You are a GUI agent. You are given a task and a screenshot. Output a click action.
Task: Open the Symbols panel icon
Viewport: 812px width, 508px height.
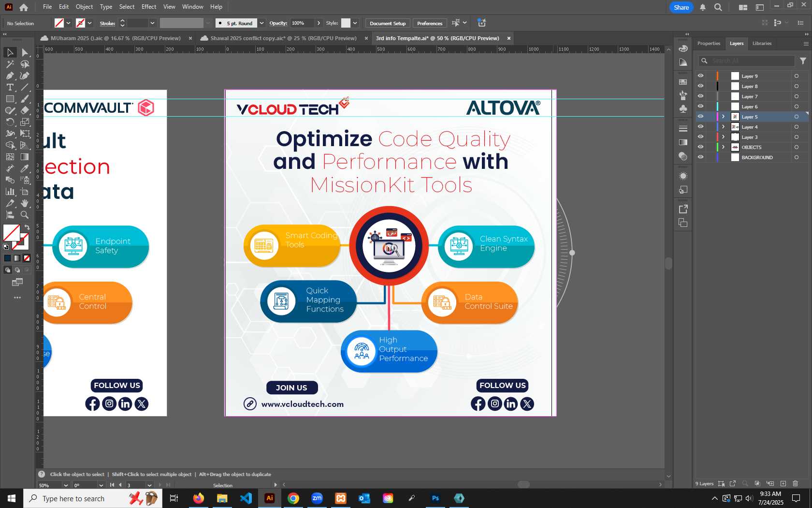[683, 109]
